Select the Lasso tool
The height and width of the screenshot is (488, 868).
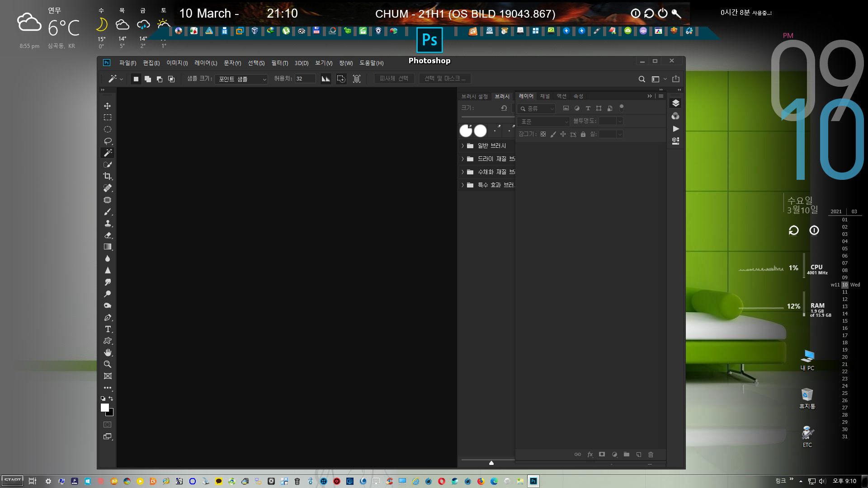(x=108, y=141)
